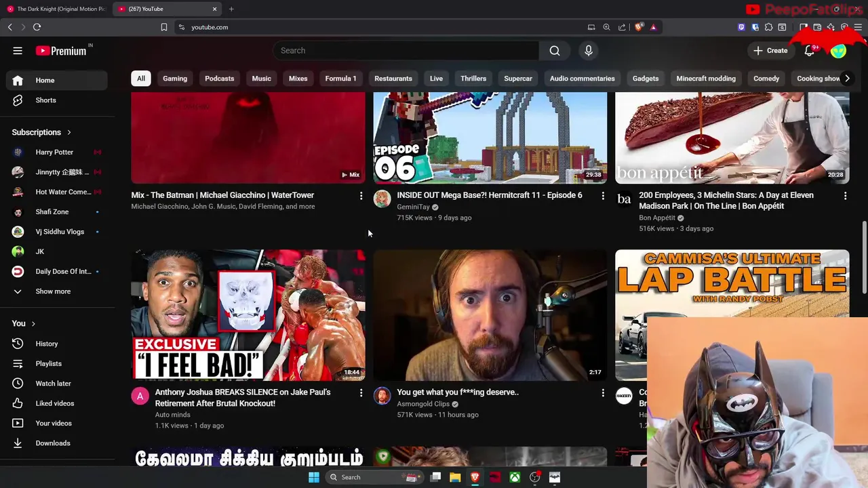
Task: Open the Twitch extension icon
Action: 741,27
